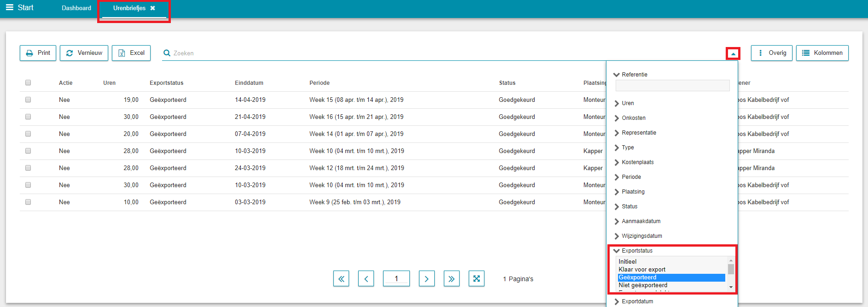This screenshot has width=868, height=307.
Task: Click the Exportstatus list scrollbar
Action: (x=731, y=269)
